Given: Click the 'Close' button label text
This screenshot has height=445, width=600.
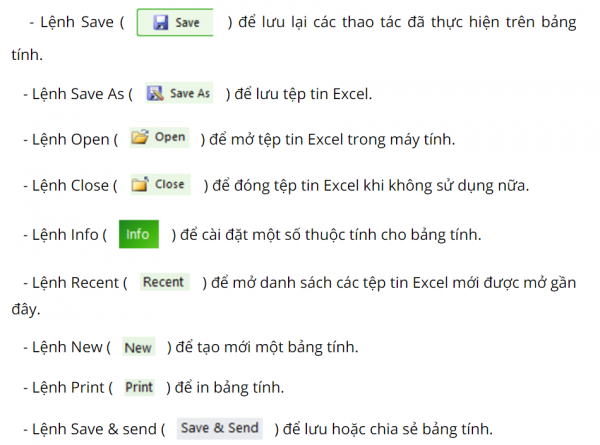Looking at the screenshot, I should pos(170,184).
